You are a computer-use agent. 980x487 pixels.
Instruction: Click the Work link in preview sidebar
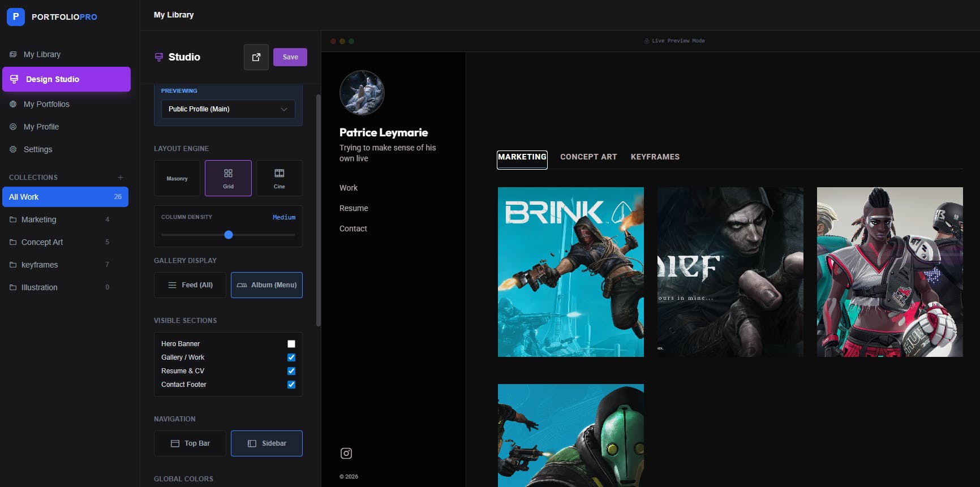[x=349, y=188]
